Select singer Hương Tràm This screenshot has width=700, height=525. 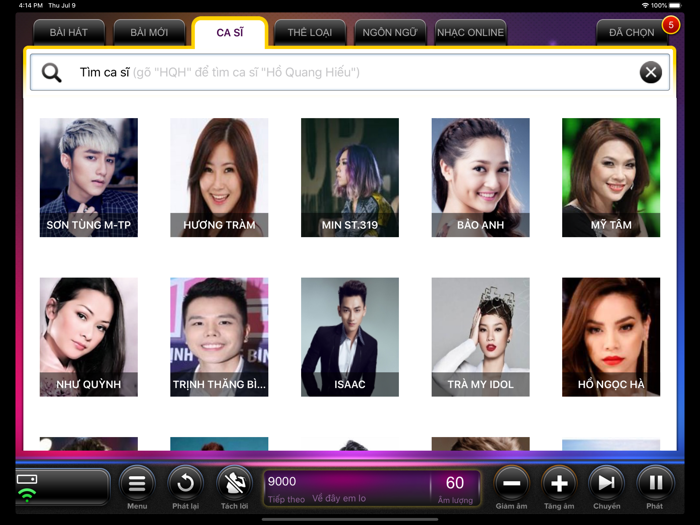point(219,177)
